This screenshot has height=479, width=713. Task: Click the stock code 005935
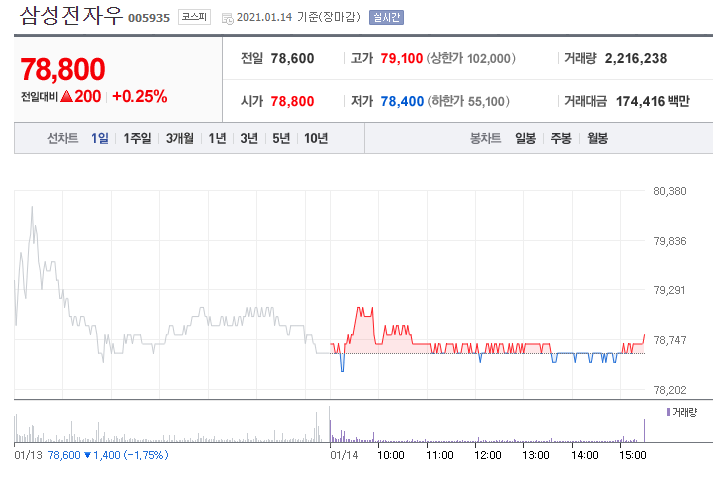click(x=149, y=18)
